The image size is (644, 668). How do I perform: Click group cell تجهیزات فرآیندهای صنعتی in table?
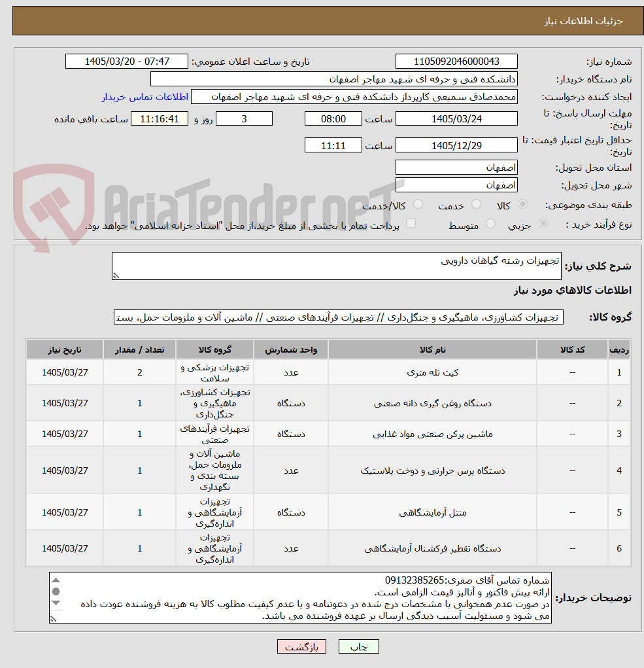214,434
